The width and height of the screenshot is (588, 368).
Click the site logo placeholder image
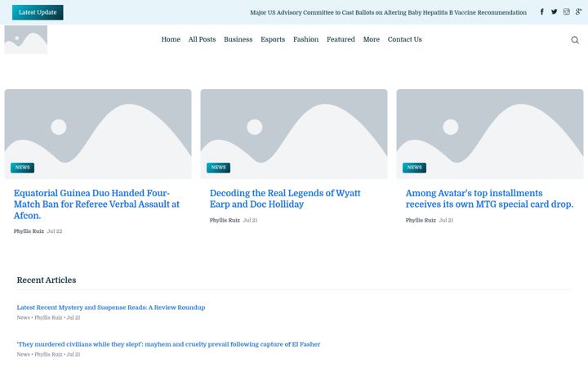[x=26, y=39]
